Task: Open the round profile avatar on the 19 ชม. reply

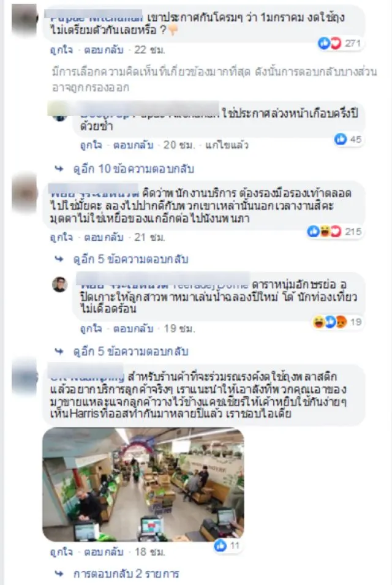Action: [59, 285]
